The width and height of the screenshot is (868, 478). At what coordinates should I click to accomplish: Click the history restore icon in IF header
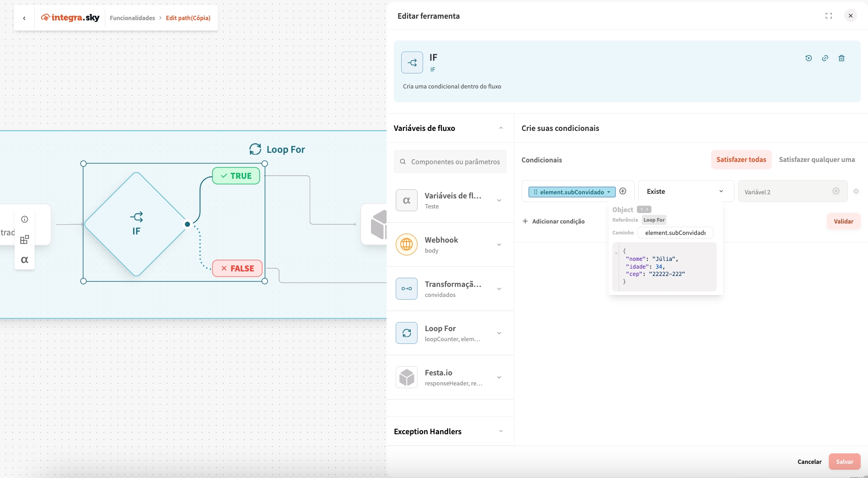[808, 58]
